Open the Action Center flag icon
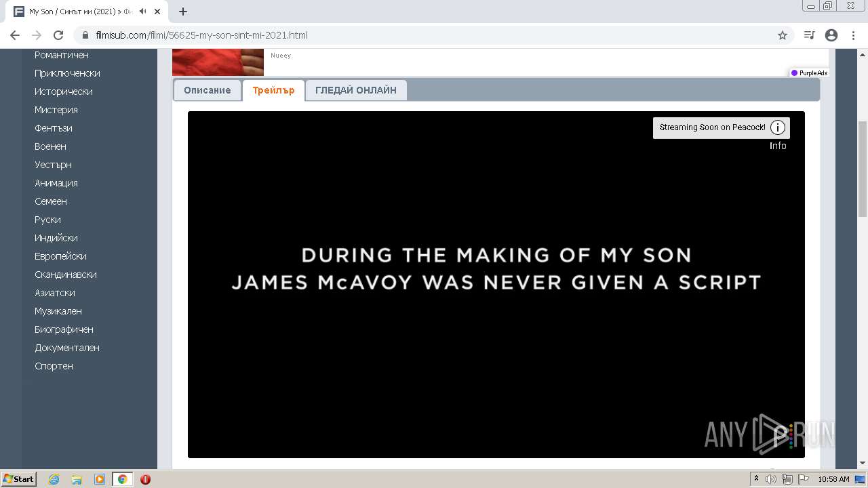Image resolution: width=868 pixels, height=488 pixels. click(x=804, y=479)
